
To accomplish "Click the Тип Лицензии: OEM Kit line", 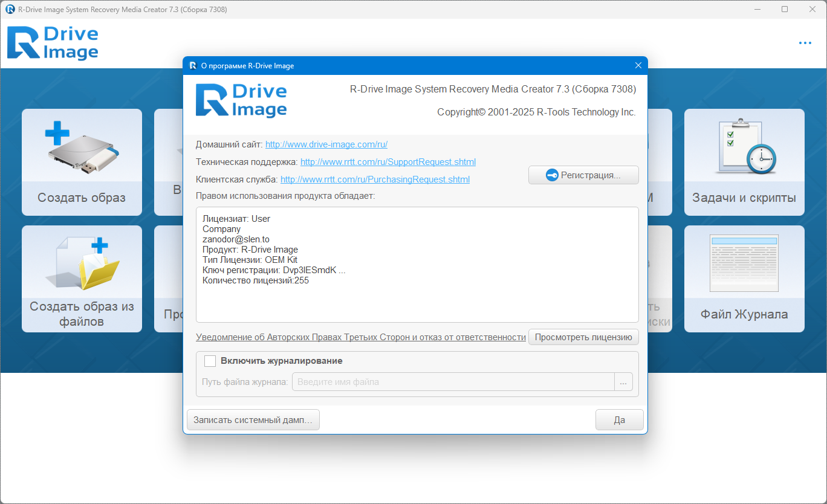I will click(x=250, y=260).
